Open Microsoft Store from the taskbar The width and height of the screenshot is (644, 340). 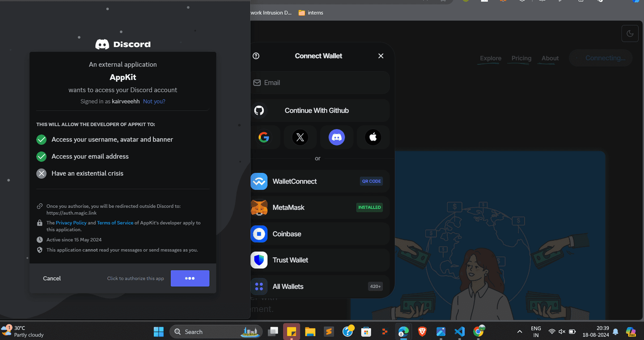pyautogui.click(x=366, y=332)
